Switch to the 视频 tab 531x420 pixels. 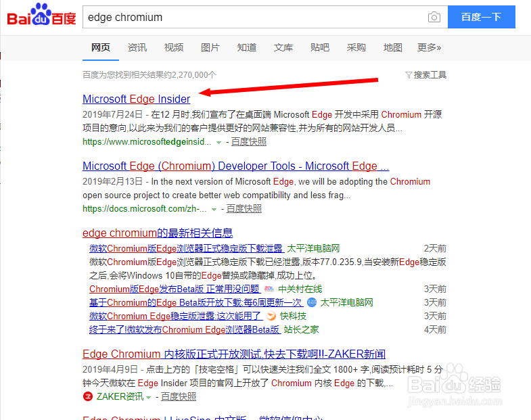click(174, 48)
